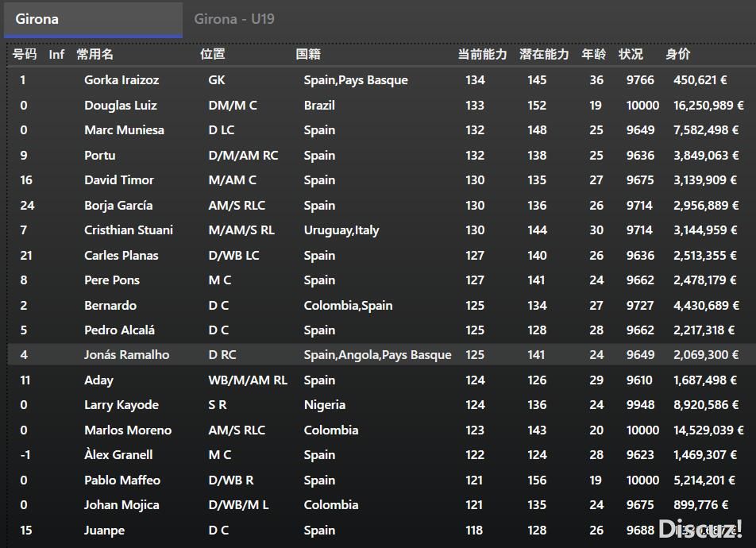Screen dimensions: 756x548
Task: Click current ability 118 cell
Action: coord(474,531)
